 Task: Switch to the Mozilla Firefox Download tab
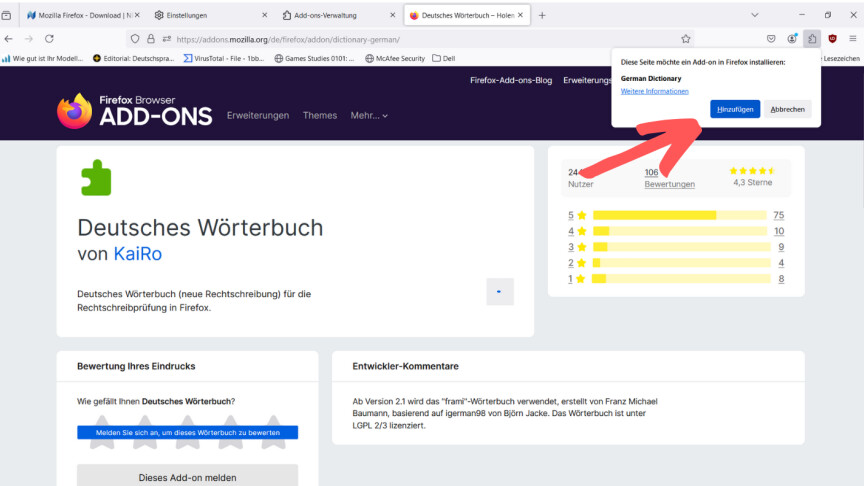coord(82,15)
